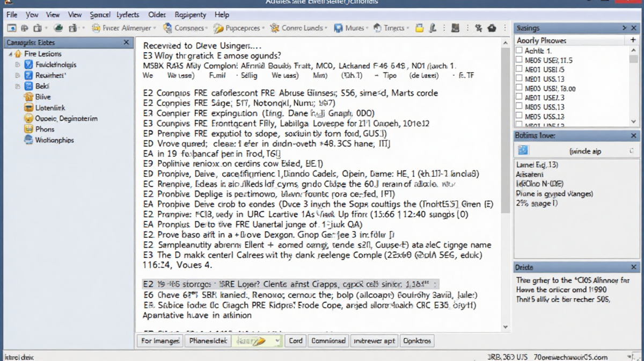Click the Cord button
Viewport: 644px width, 361px height.
(296, 341)
